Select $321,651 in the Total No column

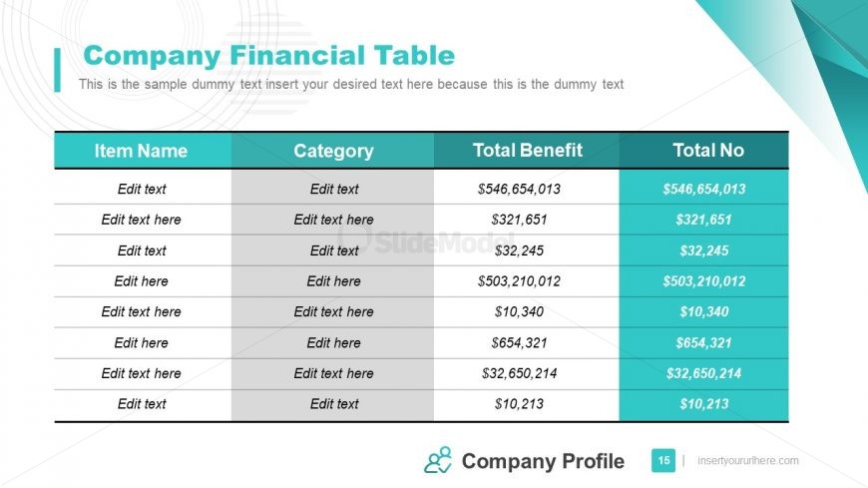tap(704, 220)
